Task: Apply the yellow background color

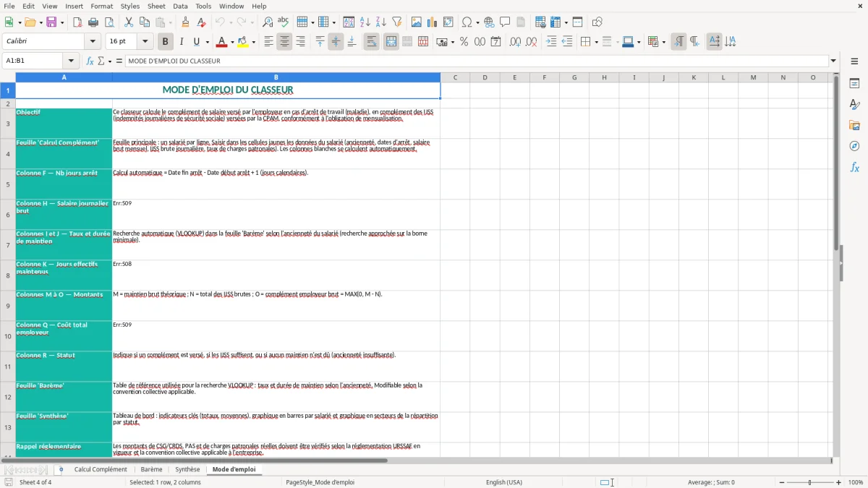Action: click(x=243, y=42)
